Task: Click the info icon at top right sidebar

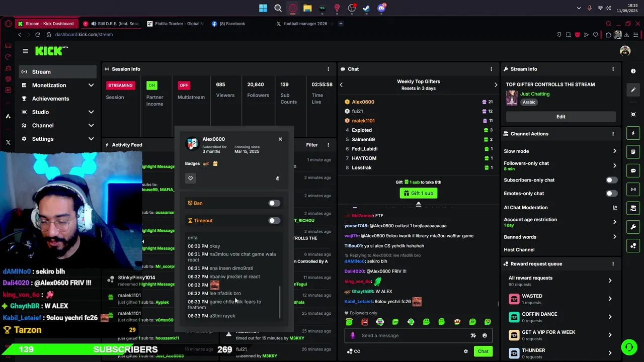Action: point(633,71)
